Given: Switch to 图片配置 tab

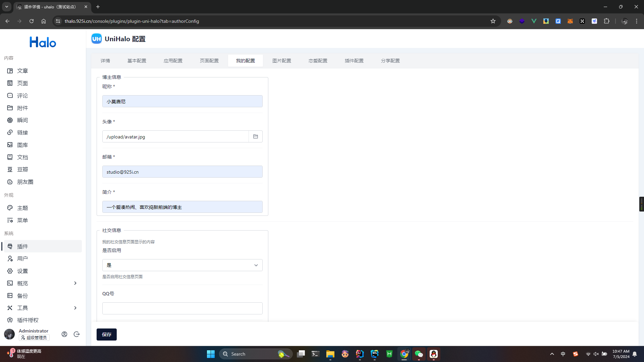Looking at the screenshot, I should point(281,61).
